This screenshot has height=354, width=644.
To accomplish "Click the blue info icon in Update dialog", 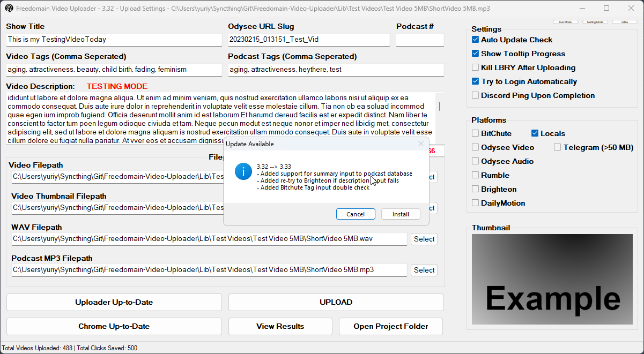I will (243, 171).
